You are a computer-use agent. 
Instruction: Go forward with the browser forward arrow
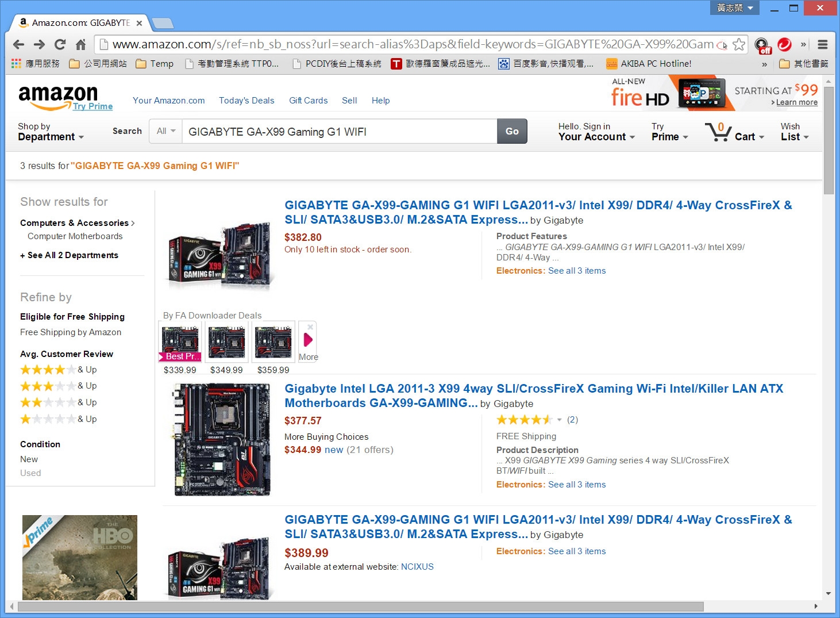pos(39,44)
